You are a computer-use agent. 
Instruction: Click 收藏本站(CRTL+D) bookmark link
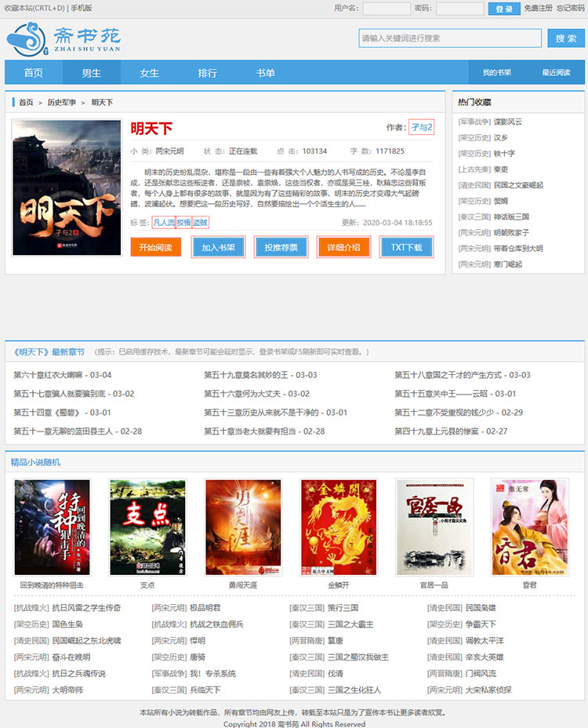click(x=34, y=8)
